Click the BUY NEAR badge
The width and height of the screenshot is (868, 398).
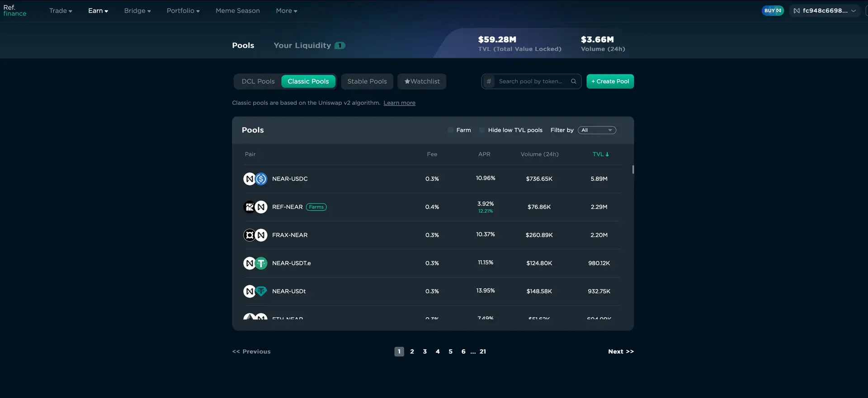click(x=772, y=10)
